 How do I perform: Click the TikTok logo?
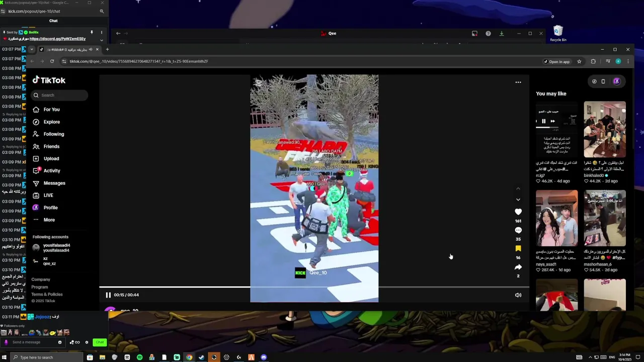click(49, 80)
